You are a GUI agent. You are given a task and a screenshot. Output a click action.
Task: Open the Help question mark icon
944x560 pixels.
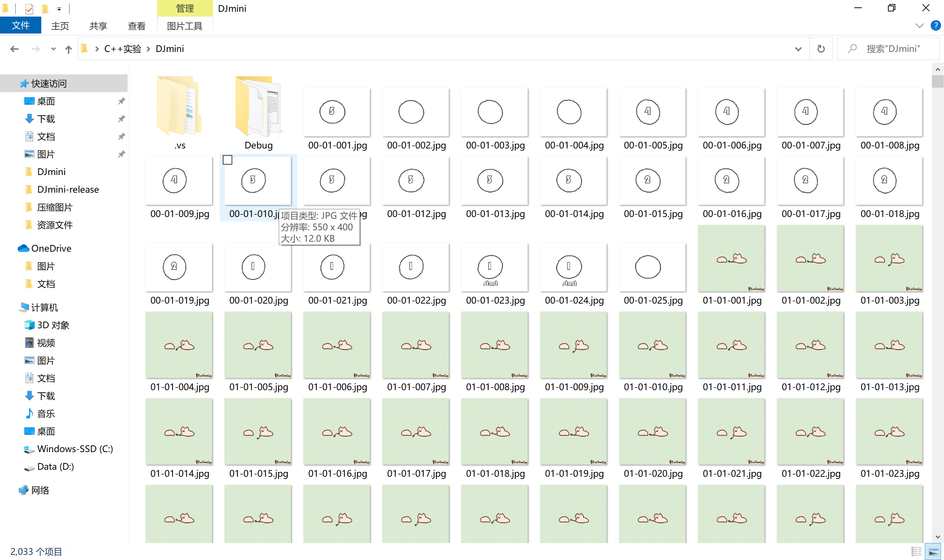pyautogui.click(x=935, y=25)
